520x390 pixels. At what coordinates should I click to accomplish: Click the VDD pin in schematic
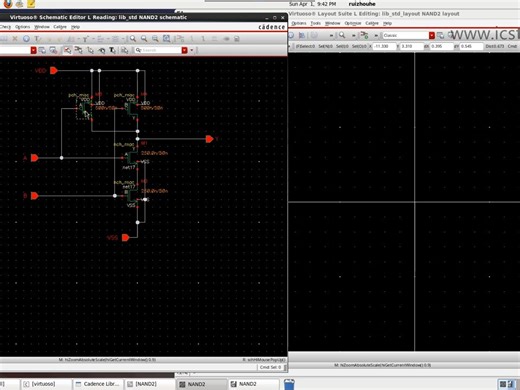[54, 70]
